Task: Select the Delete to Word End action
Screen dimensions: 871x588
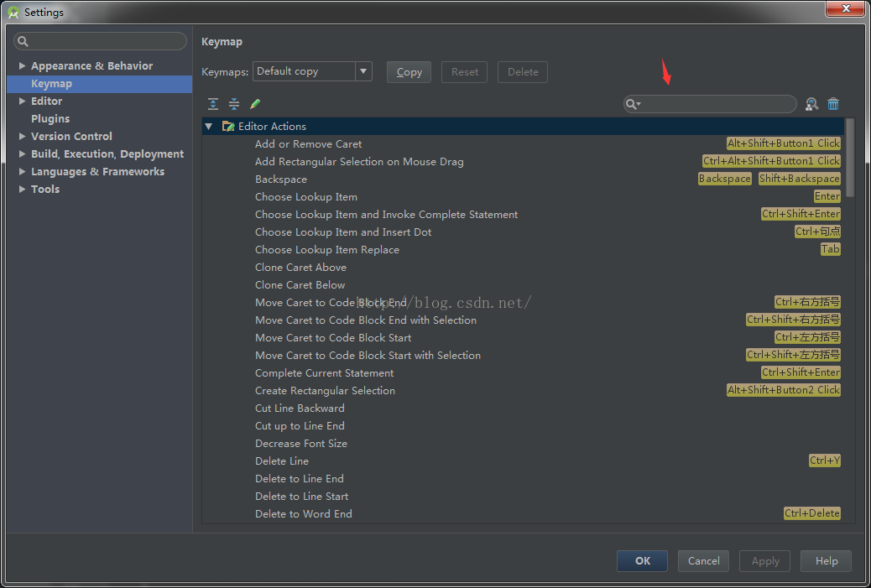Action: point(523,514)
